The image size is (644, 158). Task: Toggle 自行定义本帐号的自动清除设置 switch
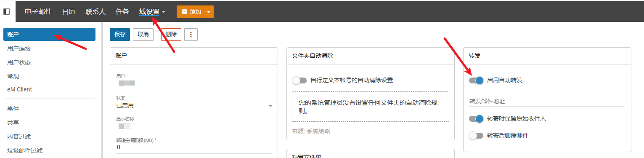click(x=299, y=80)
